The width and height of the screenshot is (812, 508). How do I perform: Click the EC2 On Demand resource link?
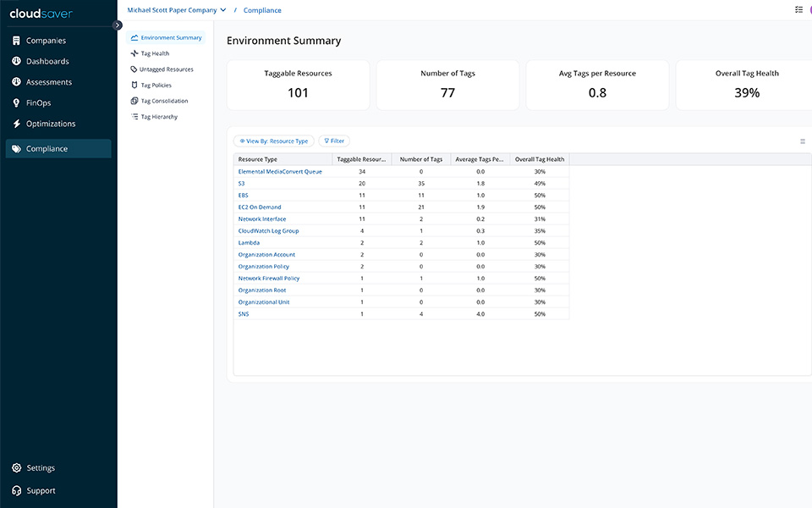click(x=260, y=207)
